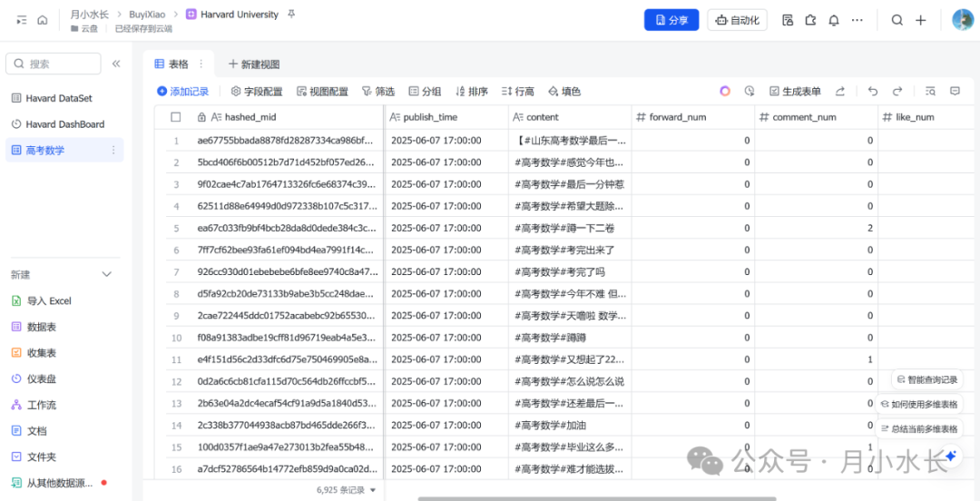The width and height of the screenshot is (980, 501).
Task: Create a new 收集表
Action: (34, 353)
